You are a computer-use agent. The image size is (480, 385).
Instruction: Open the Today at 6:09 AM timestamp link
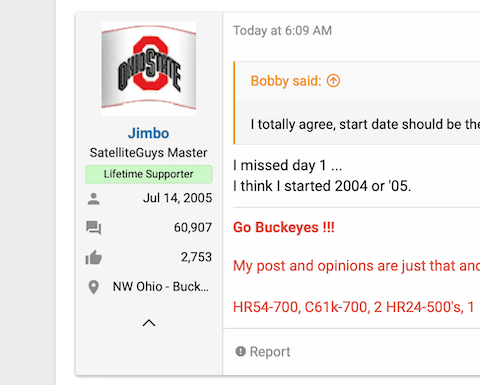[x=282, y=31]
